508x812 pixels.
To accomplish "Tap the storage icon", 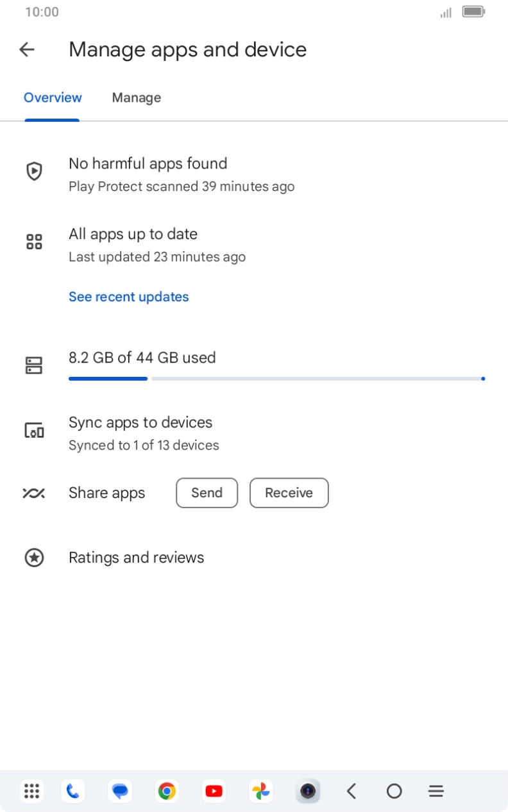I will [x=34, y=365].
